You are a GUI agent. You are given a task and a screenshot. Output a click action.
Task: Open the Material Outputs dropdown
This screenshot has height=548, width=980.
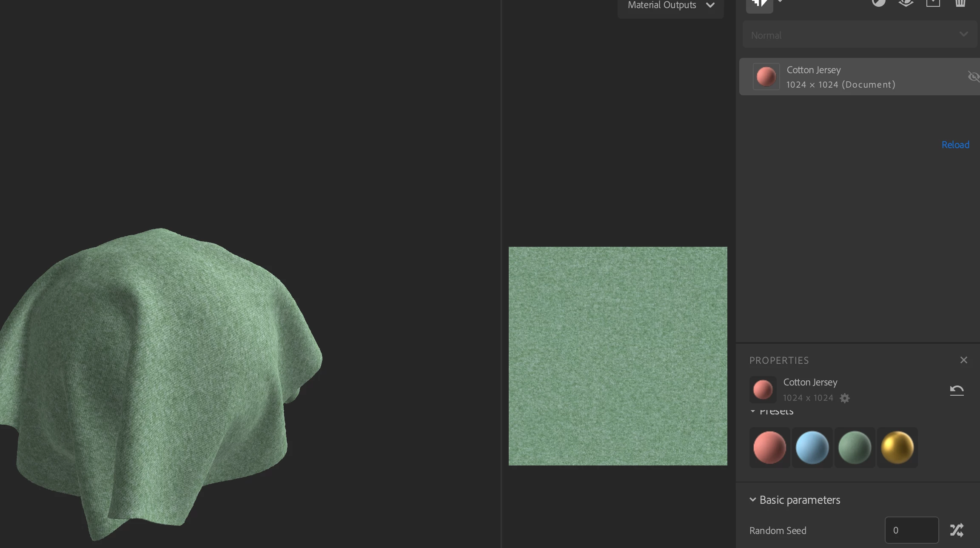pos(670,6)
